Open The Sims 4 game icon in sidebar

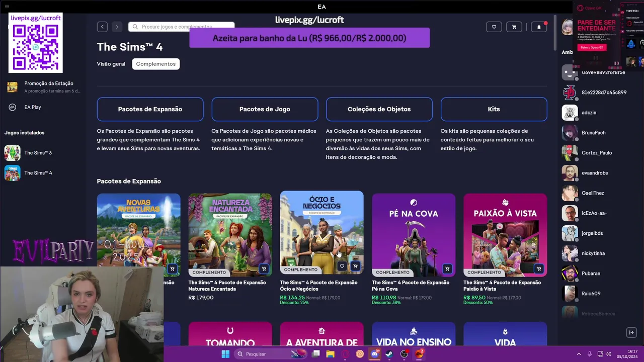point(12,172)
